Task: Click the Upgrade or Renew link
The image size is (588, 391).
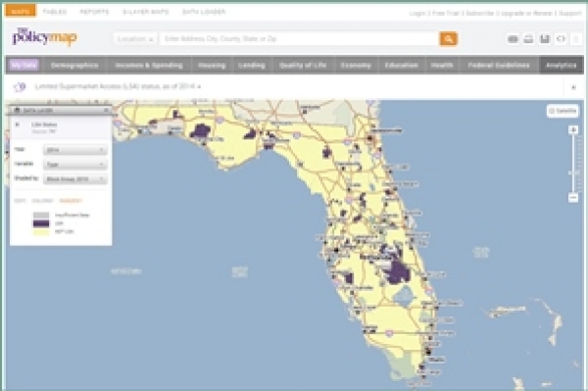Action: pyautogui.click(x=526, y=13)
